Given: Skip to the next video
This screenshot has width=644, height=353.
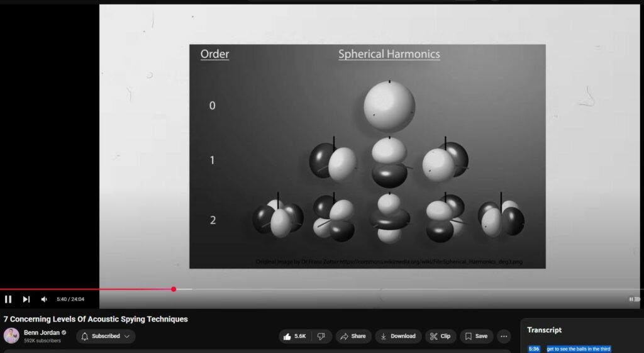Looking at the screenshot, I should point(26,300).
